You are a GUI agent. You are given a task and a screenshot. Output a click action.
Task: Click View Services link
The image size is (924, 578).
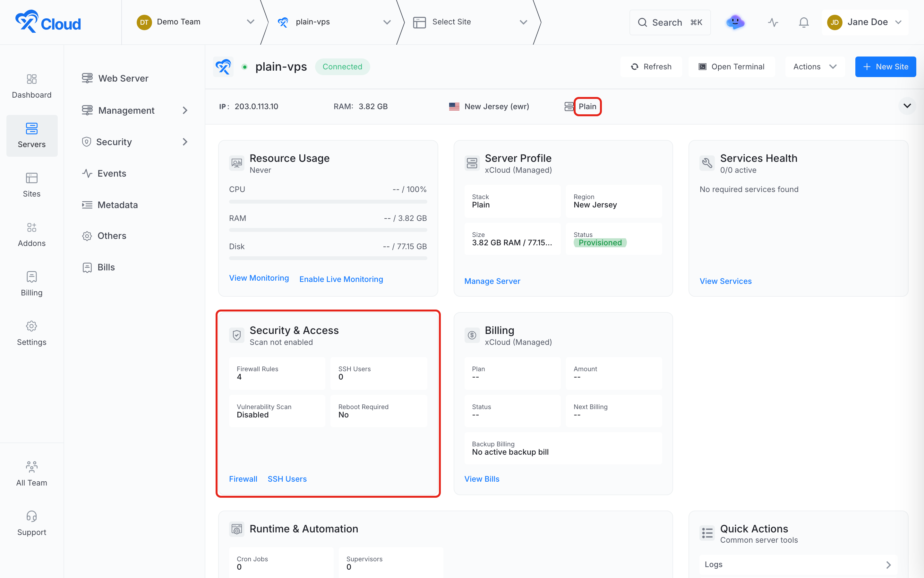725,281
